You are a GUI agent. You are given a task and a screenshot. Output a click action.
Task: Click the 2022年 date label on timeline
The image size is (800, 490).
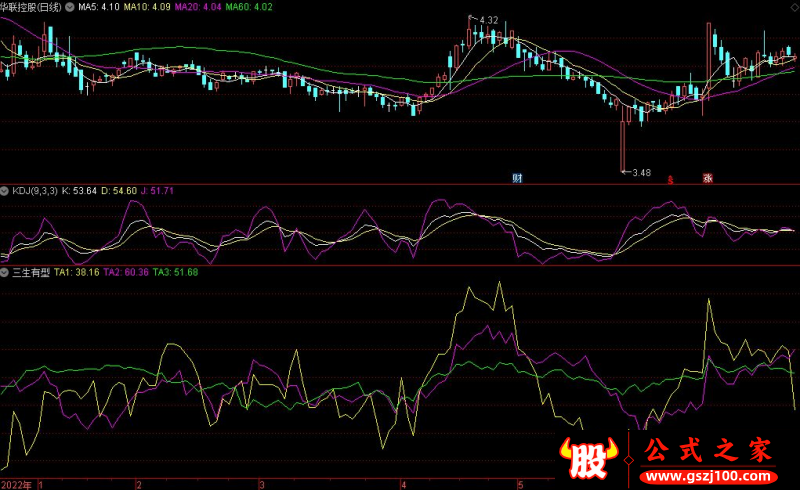click(17, 483)
